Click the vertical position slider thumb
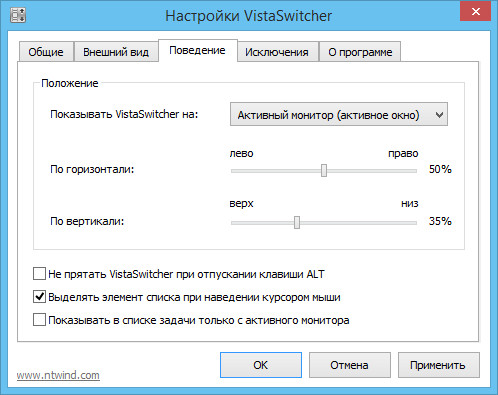This screenshot has width=498, height=395. (297, 222)
